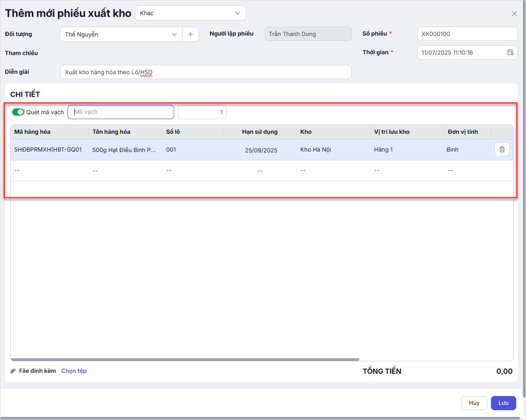Delete the 500g Hạt Điều row with trash icon
Viewport: 526px width, 420px height.
pyautogui.click(x=502, y=149)
